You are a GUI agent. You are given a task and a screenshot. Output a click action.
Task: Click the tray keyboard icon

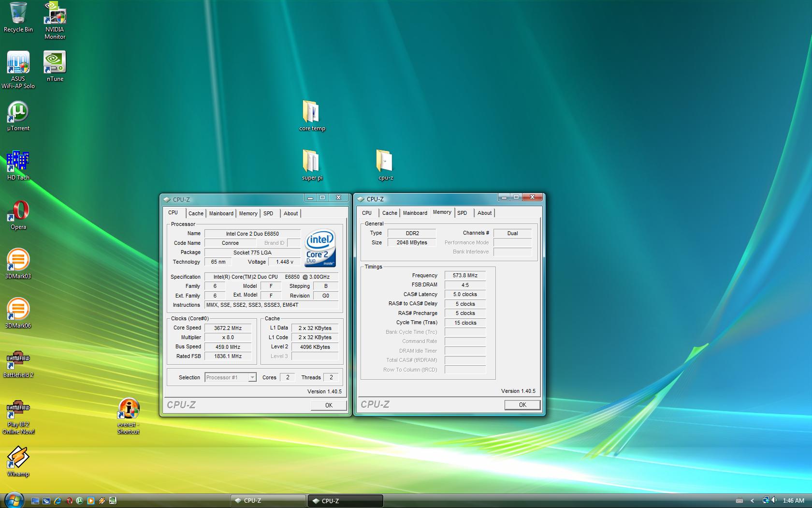point(739,501)
